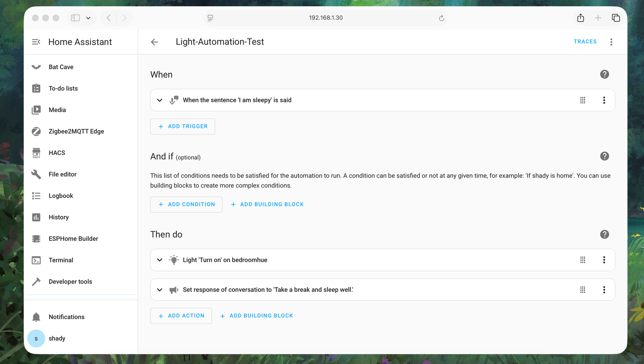The width and height of the screenshot is (644, 364).
Task: Click the Safari share icon
Action: point(580,18)
